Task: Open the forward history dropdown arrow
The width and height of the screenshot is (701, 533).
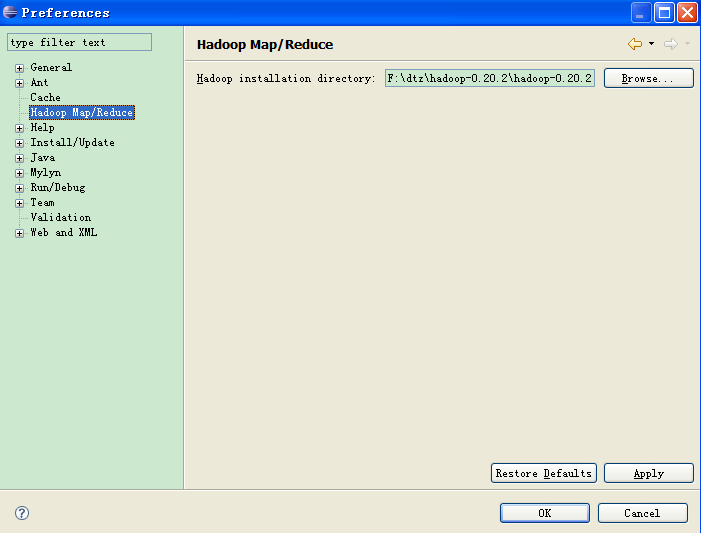Action: point(688,44)
